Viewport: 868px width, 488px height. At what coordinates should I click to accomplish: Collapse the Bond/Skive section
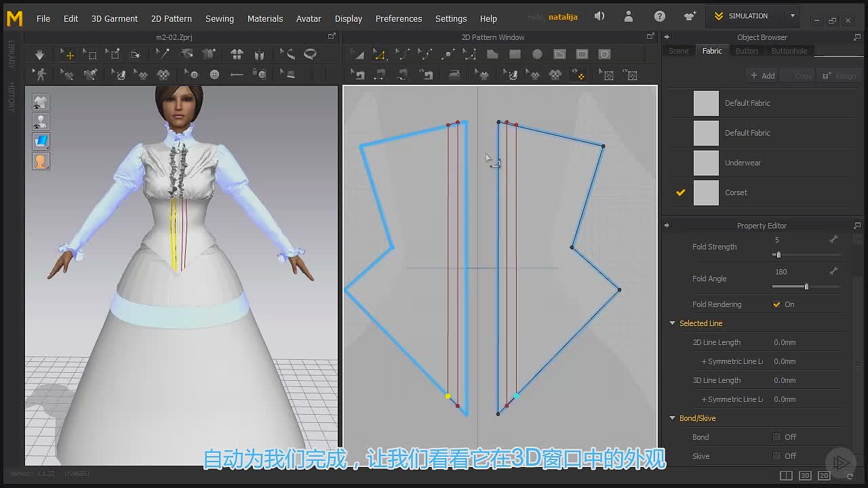(x=673, y=418)
